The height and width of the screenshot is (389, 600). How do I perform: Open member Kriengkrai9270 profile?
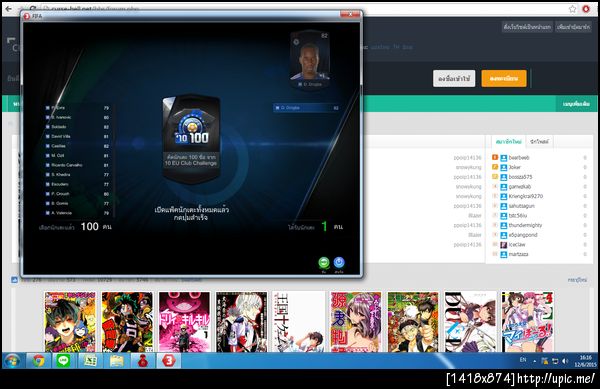click(526, 196)
